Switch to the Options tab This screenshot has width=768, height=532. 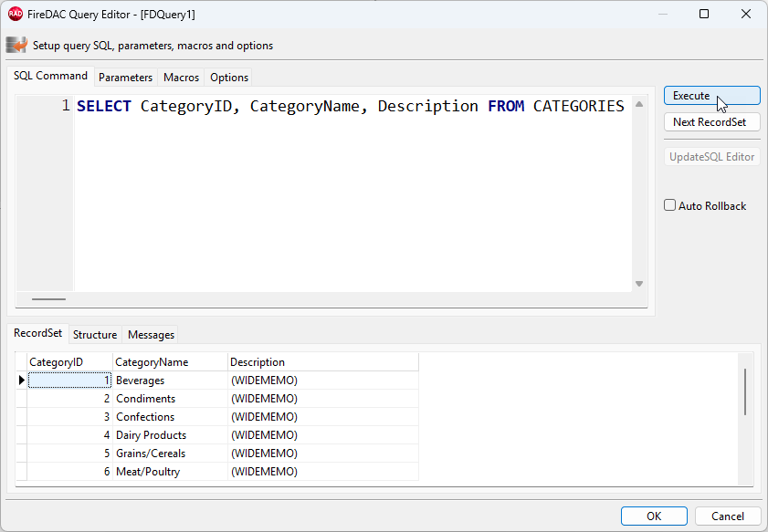(228, 78)
